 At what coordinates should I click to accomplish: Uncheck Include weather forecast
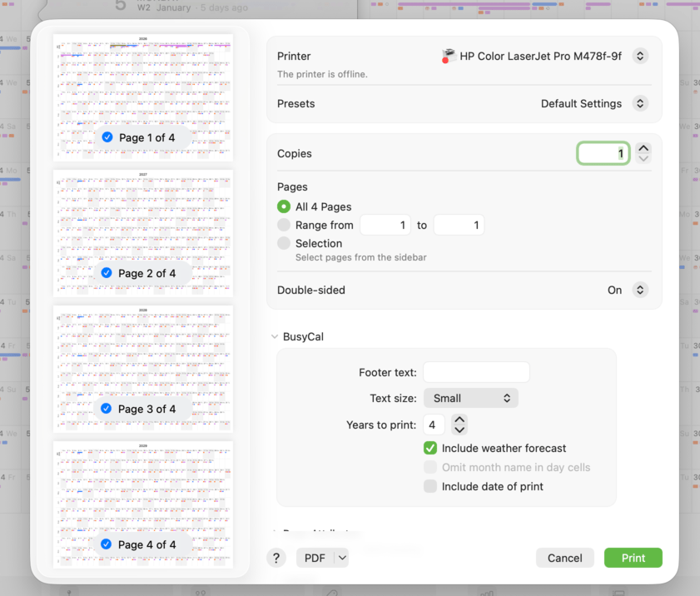[x=430, y=448]
